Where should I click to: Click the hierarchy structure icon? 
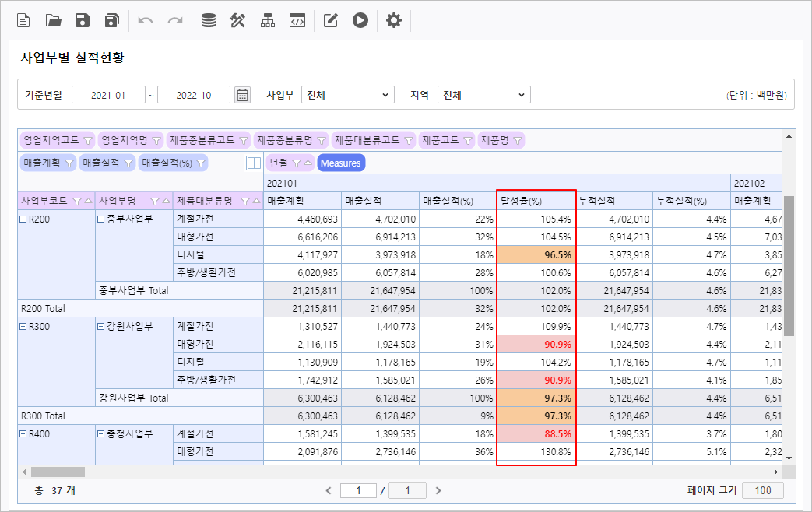268,21
